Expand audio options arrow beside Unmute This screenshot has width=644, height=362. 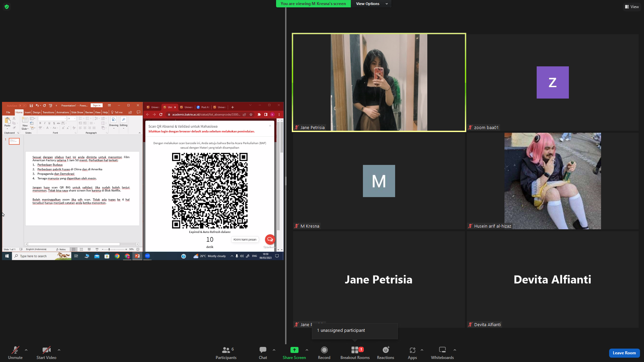(26, 350)
